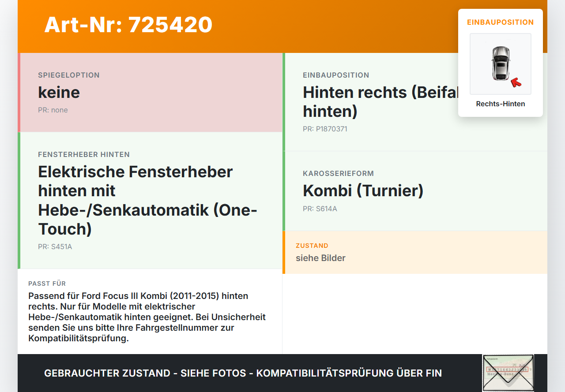The height and width of the screenshot is (392, 565).
Task: Select the 'Art-Nr: 725420' heading
Action: pyautogui.click(x=128, y=25)
